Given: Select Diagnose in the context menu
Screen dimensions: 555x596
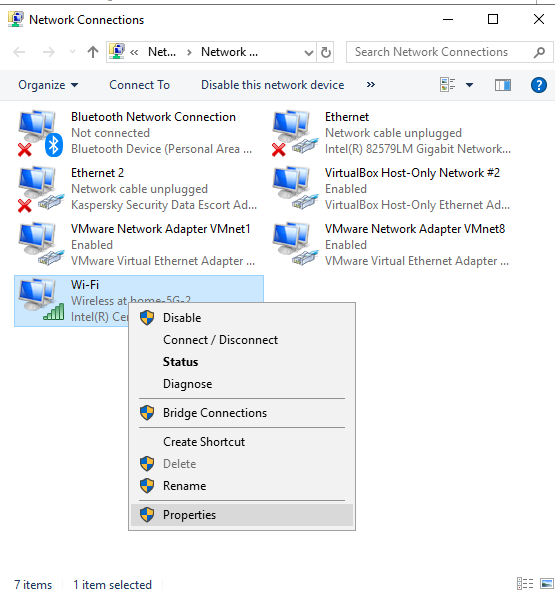Looking at the screenshot, I should coord(242,384).
